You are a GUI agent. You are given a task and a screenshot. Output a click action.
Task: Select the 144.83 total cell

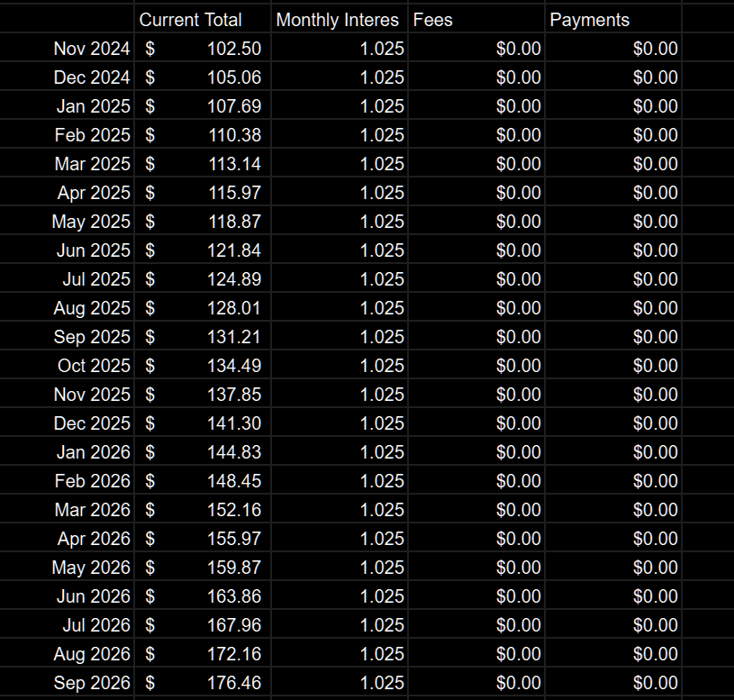pos(203,452)
